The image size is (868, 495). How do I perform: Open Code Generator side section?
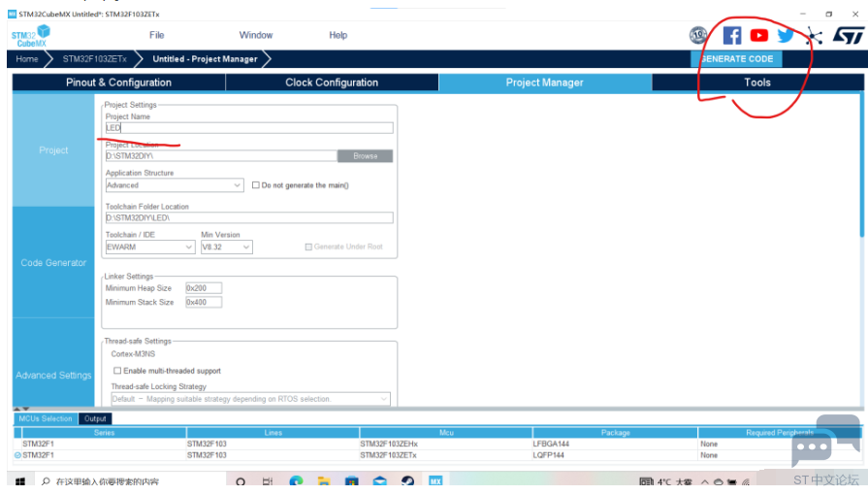coord(53,263)
